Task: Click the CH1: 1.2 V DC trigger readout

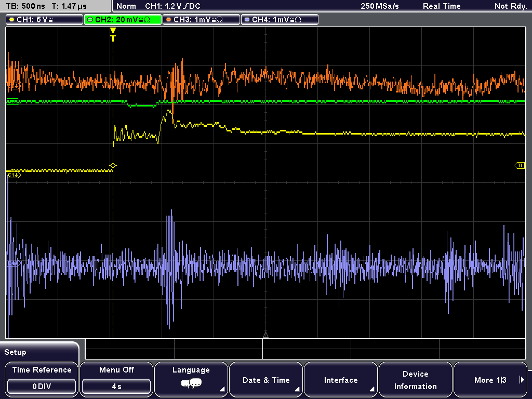Action: 172,6
